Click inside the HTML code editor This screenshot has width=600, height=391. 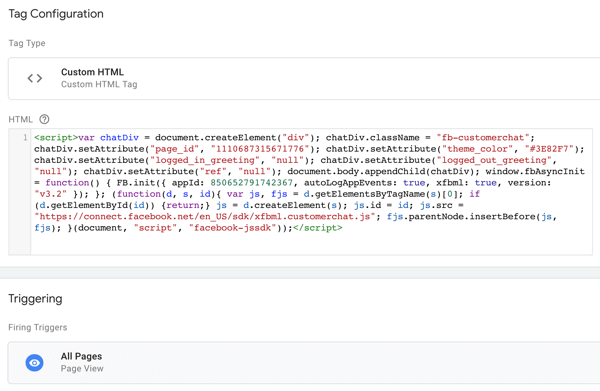pyautogui.click(x=311, y=192)
